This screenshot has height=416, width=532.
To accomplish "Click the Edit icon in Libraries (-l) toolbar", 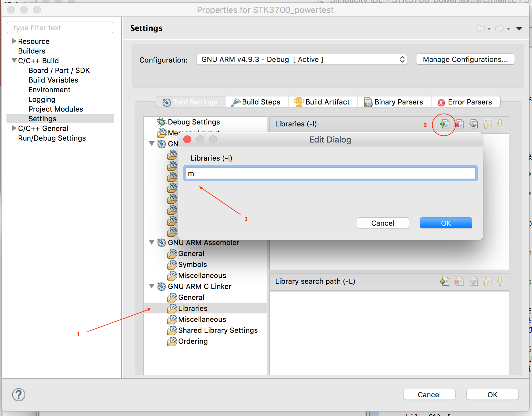I will pyautogui.click(x=474, y=124).
